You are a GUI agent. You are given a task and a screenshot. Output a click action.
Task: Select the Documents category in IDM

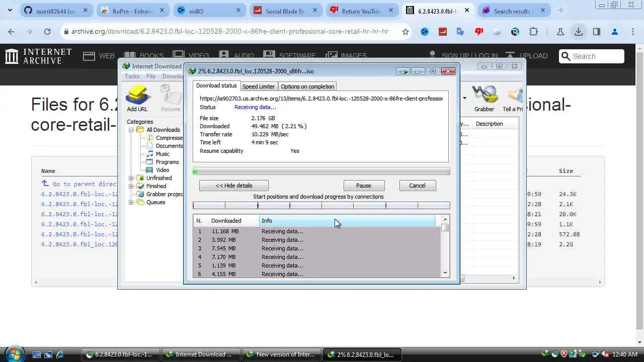click(169, 146)
